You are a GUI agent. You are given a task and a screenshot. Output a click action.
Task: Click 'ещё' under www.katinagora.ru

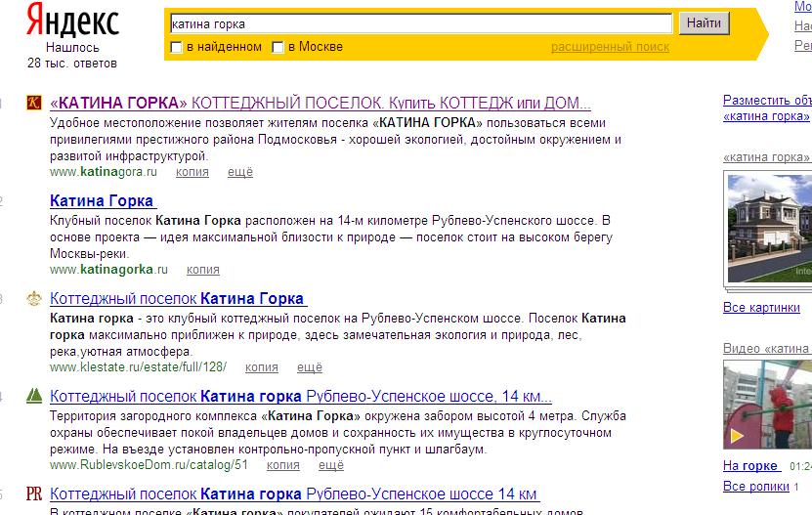click(x=240, y=172)
